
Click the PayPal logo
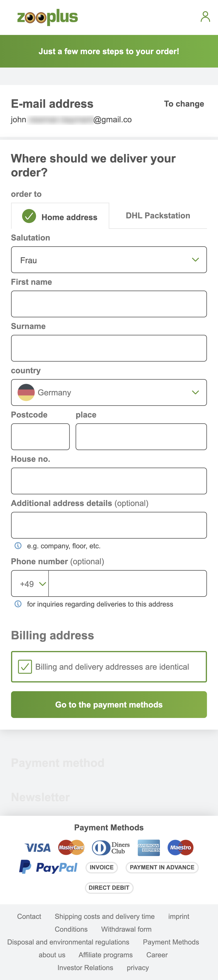(47, 867)
